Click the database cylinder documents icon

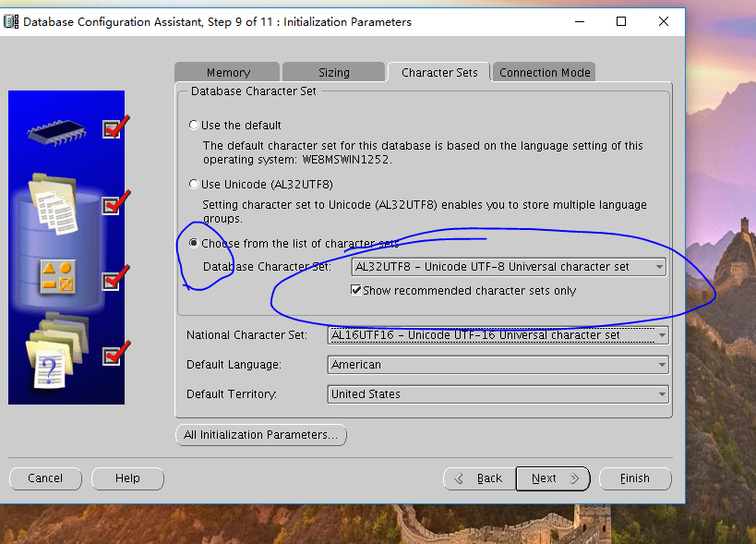point(54,204)
